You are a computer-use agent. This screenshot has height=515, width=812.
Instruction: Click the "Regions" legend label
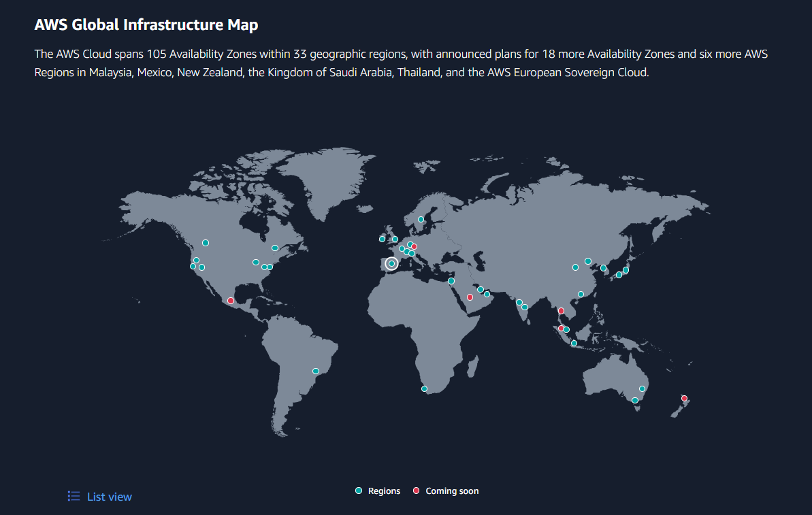(x=385, y=491)
